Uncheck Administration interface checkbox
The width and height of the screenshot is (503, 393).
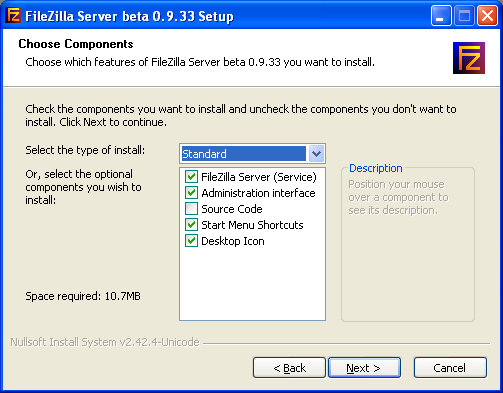click(191, 193)
